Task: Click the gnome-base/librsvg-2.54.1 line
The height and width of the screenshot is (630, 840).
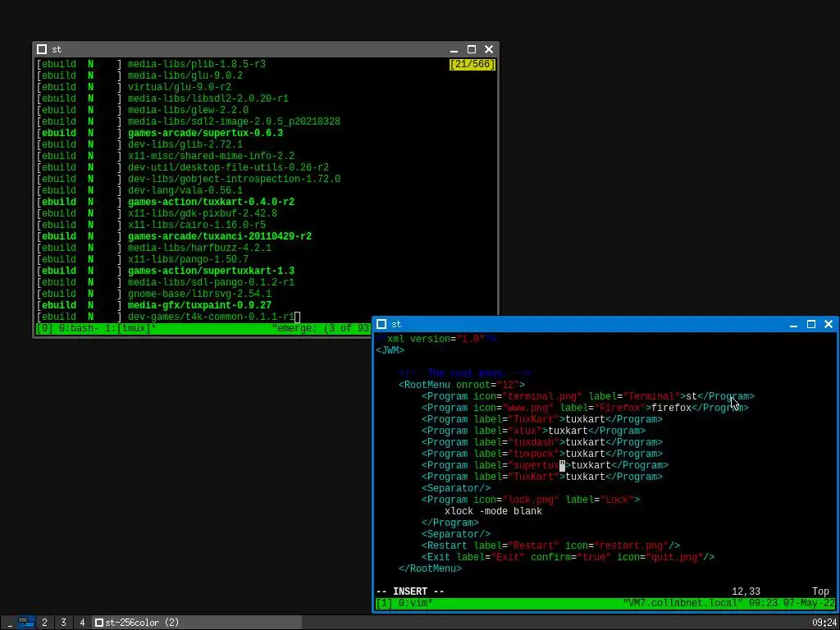Action: point(199,294)
